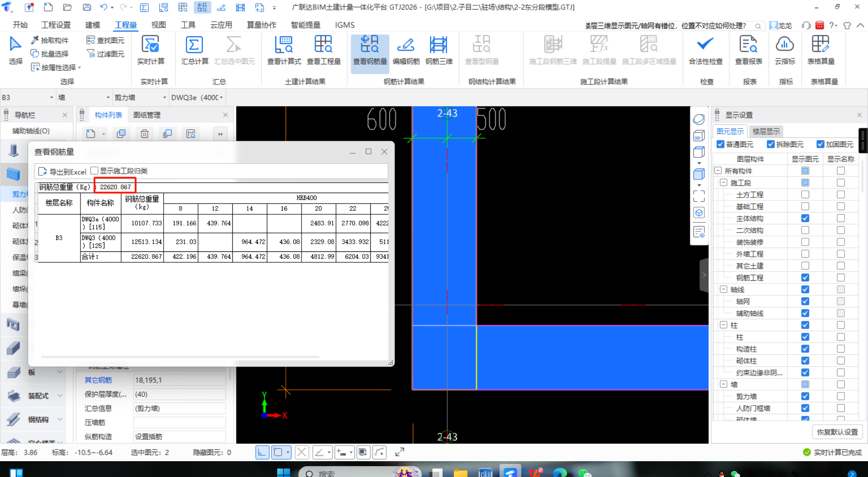The height and width of the screenshot is (477, 868).
Task: Open the 工程设置 ribbon tab
Action: 56,25
